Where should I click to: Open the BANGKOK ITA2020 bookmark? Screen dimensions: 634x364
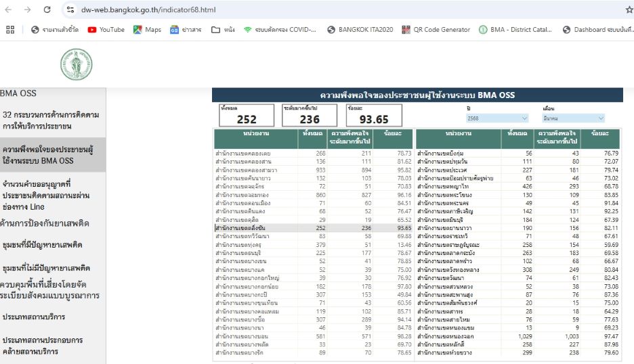tap(360, 30)
